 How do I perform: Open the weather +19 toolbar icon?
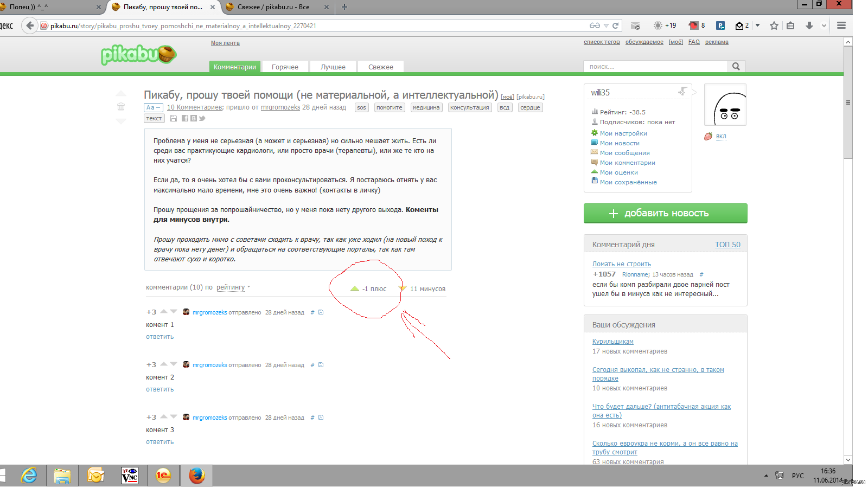(x=665, y=25)
